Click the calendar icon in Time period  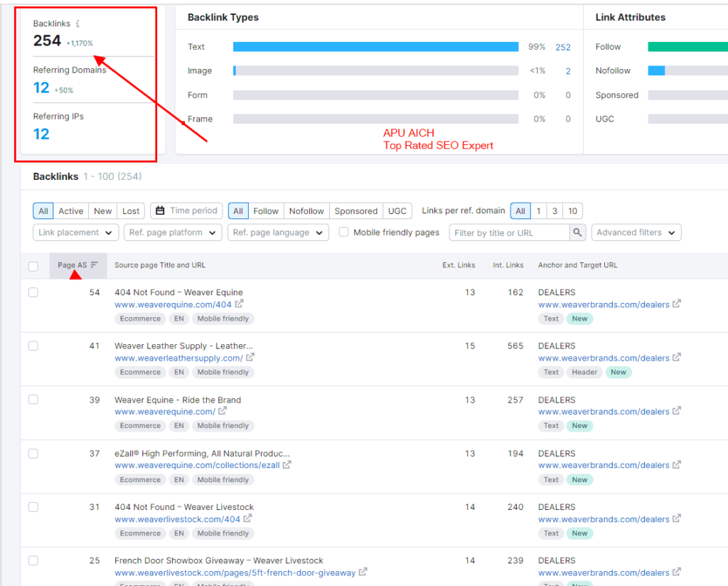tap(160, 211)
